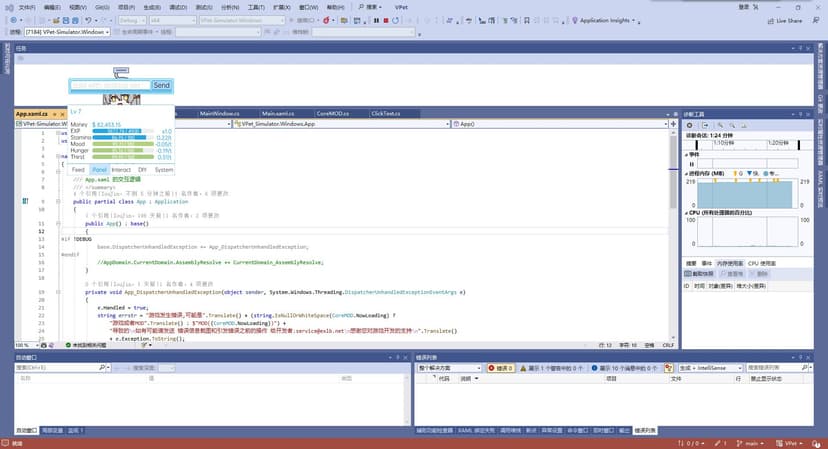This screenshot has height=449, width=828.
Task: Click the Live Share icon
Action: click(771, 21)
